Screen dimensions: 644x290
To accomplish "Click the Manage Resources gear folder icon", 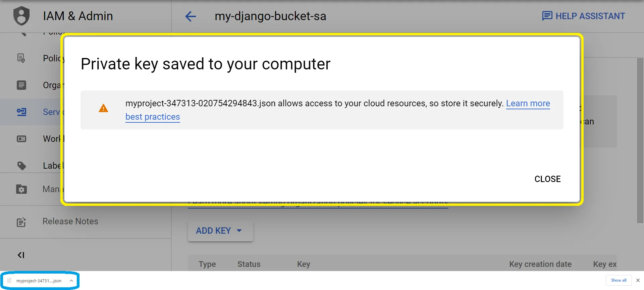I will pos(21,189).
